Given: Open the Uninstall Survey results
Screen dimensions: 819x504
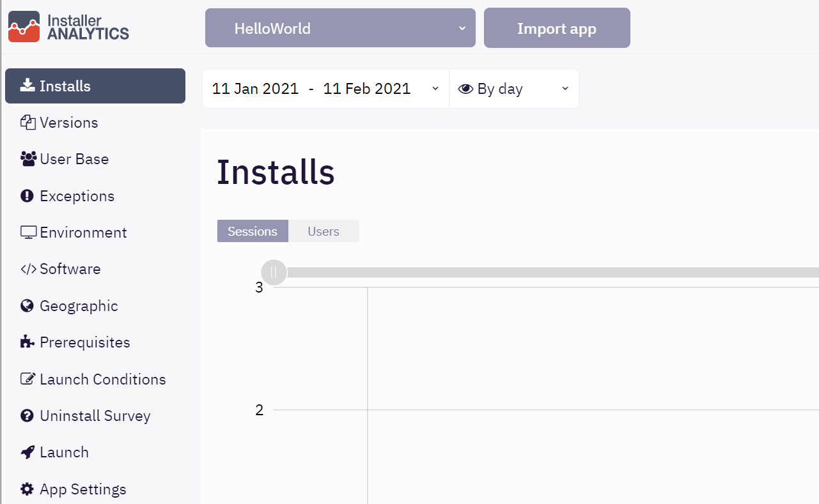Looking at the screenshot, I should [95, 416].
